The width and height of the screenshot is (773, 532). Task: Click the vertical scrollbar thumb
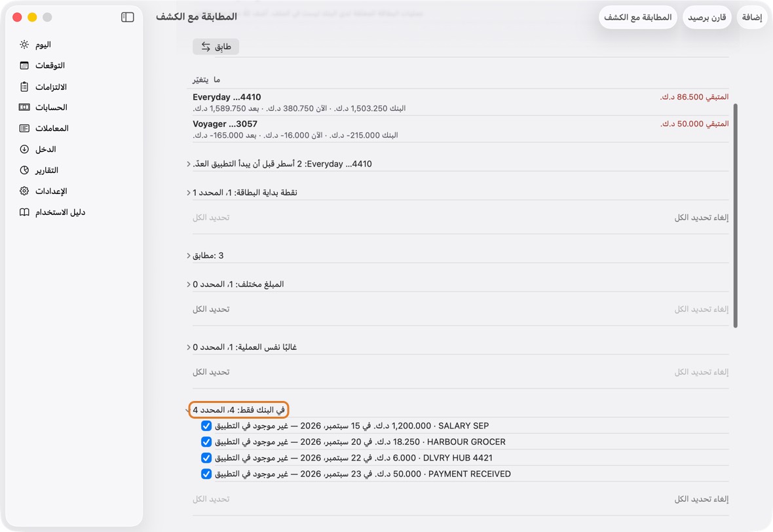point(736,216)
